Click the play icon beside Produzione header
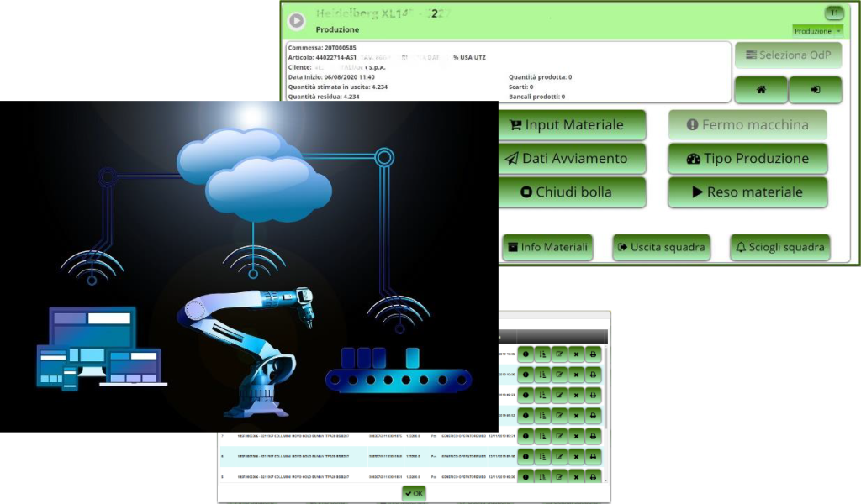Viewport: 861px width, 504px height. [296, 21]
